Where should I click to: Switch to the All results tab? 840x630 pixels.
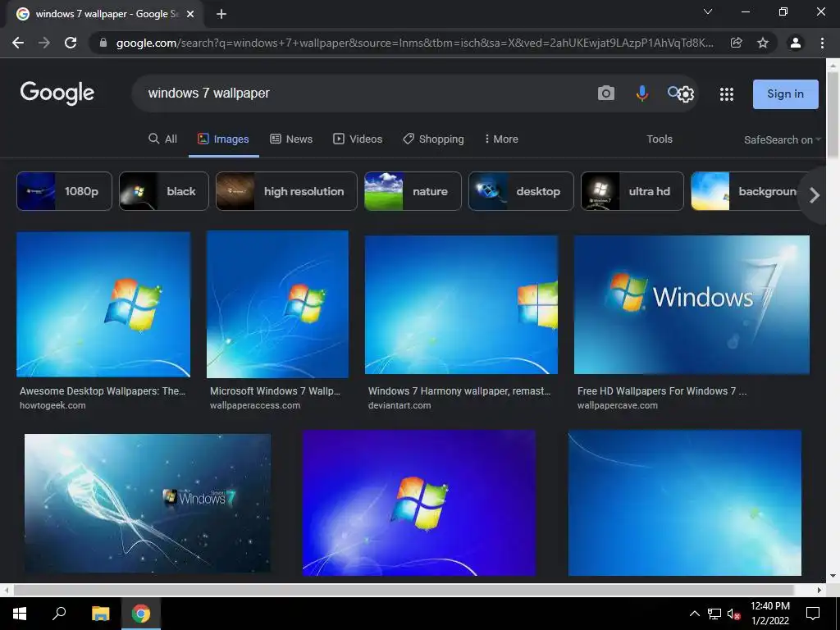[x=163, y=139]
